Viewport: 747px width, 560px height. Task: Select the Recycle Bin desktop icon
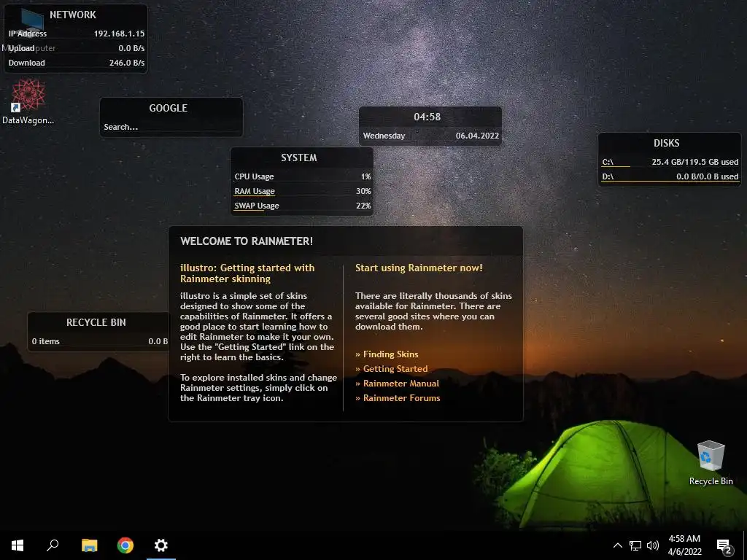[711, 463]
